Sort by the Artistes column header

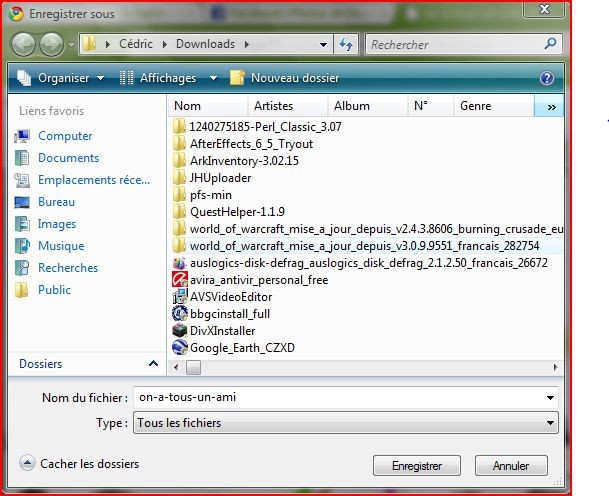click(287, 106)
